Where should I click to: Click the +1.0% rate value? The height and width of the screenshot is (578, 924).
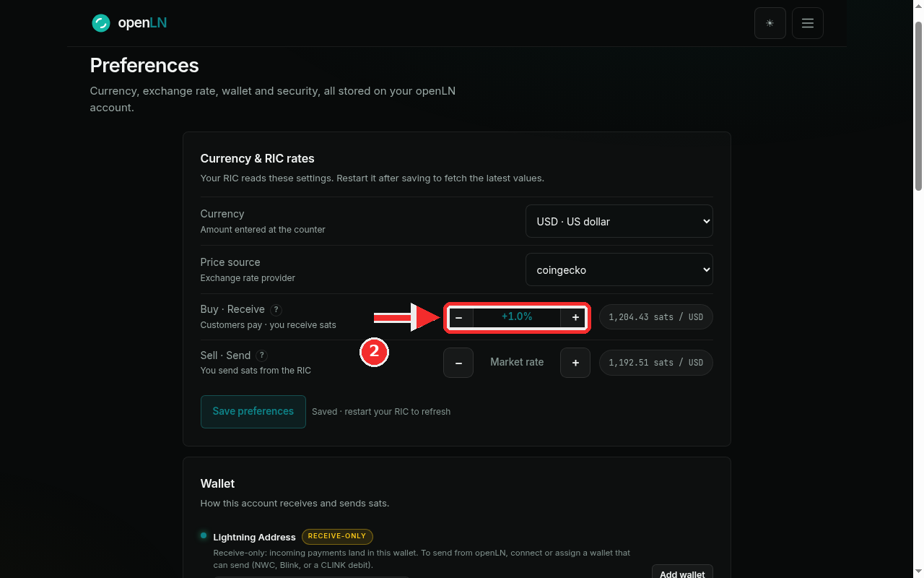517,316
